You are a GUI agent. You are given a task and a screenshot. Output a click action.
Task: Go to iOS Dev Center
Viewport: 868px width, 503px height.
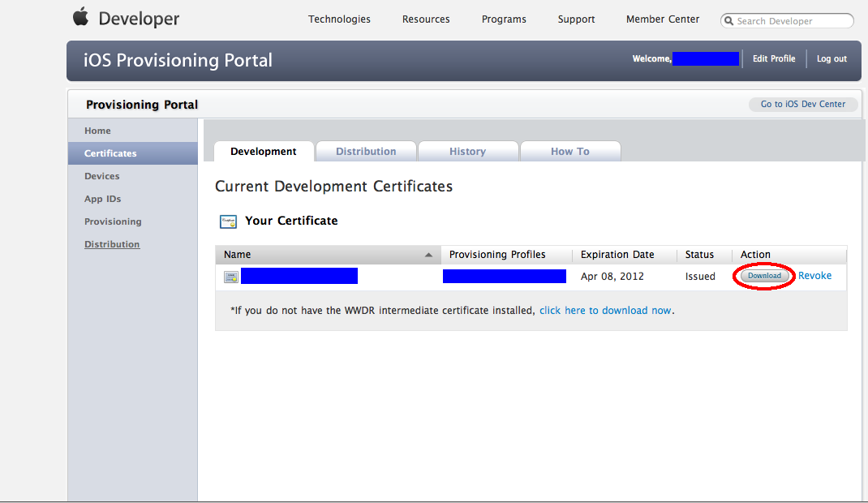802,105
